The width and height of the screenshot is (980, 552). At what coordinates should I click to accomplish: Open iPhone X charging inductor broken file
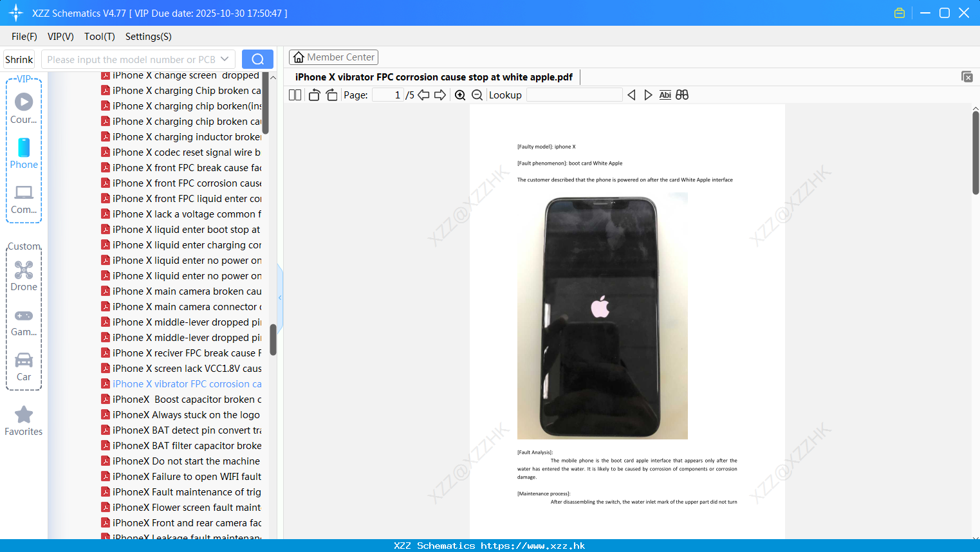(181, 137)
